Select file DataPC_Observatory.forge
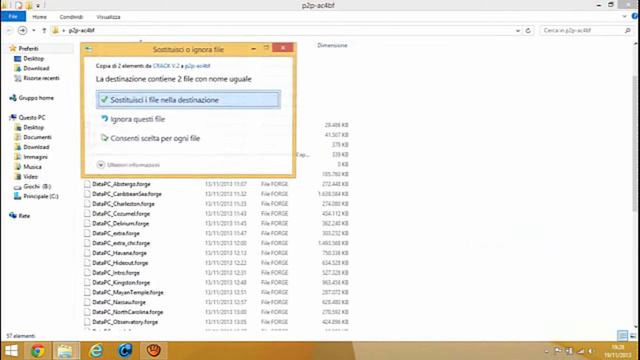The height and width of the screenshot is (360, 640). coord(125,322)
